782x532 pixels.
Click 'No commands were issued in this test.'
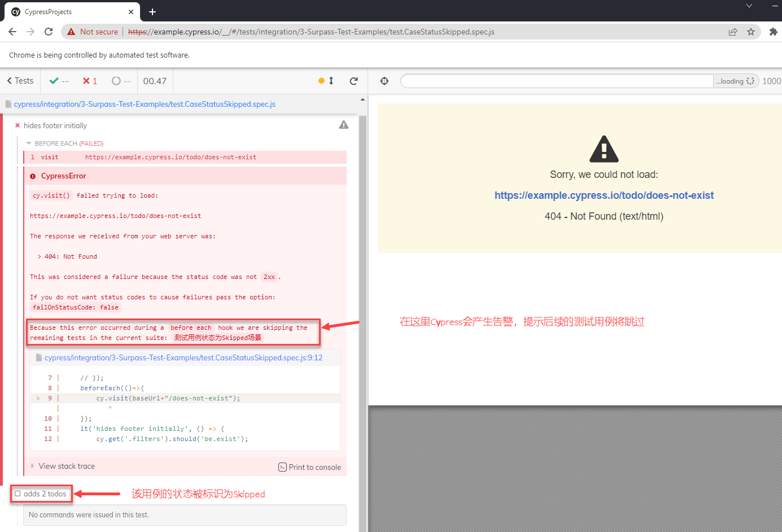point(89,514)
